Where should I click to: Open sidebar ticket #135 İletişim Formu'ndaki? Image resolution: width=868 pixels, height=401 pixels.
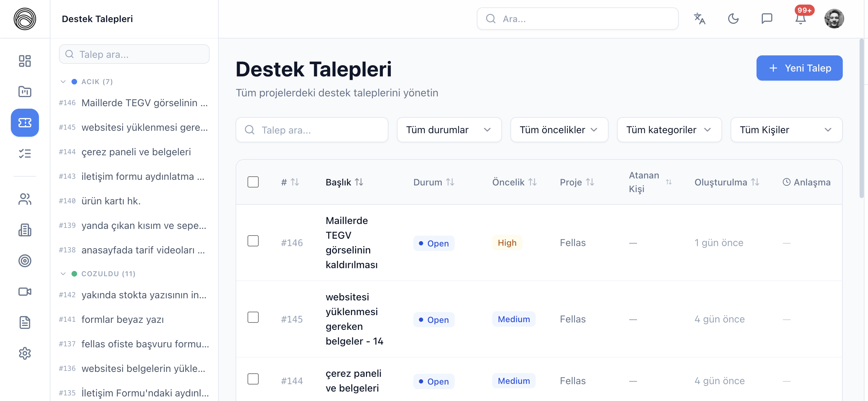tap(134, 393)
